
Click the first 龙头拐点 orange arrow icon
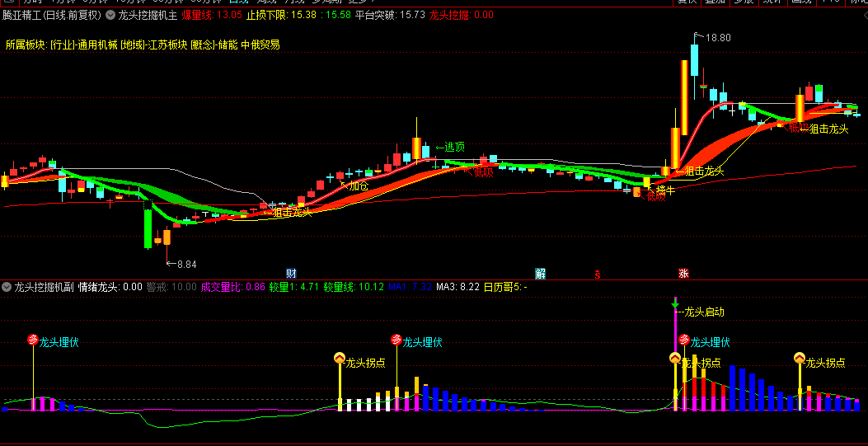pyautogui.click(x=340, y=358)
